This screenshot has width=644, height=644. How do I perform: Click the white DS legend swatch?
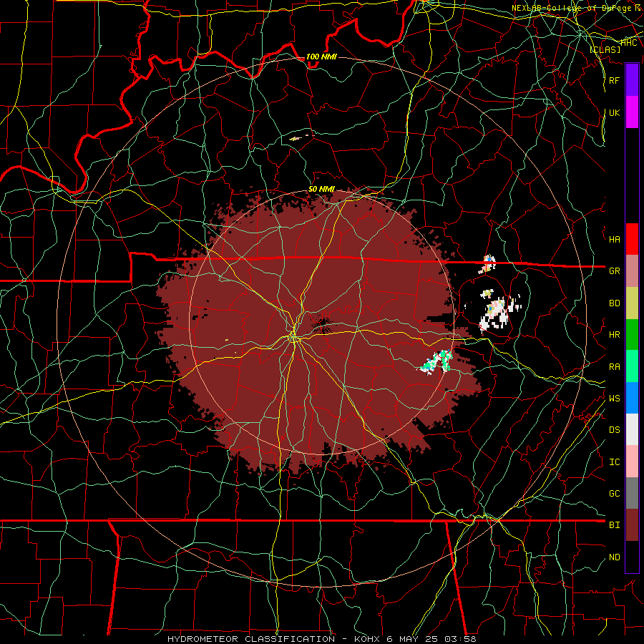pyautogui.click(x=632, y=429)
